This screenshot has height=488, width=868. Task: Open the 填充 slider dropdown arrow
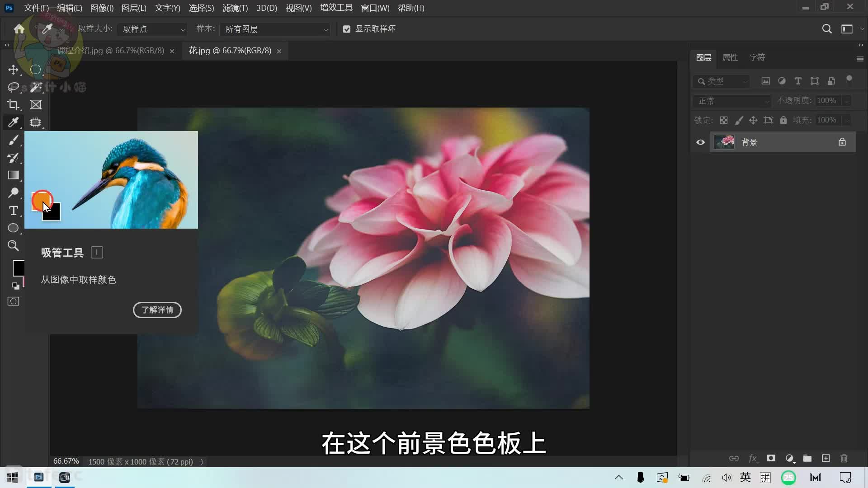[x=846, y=120]
